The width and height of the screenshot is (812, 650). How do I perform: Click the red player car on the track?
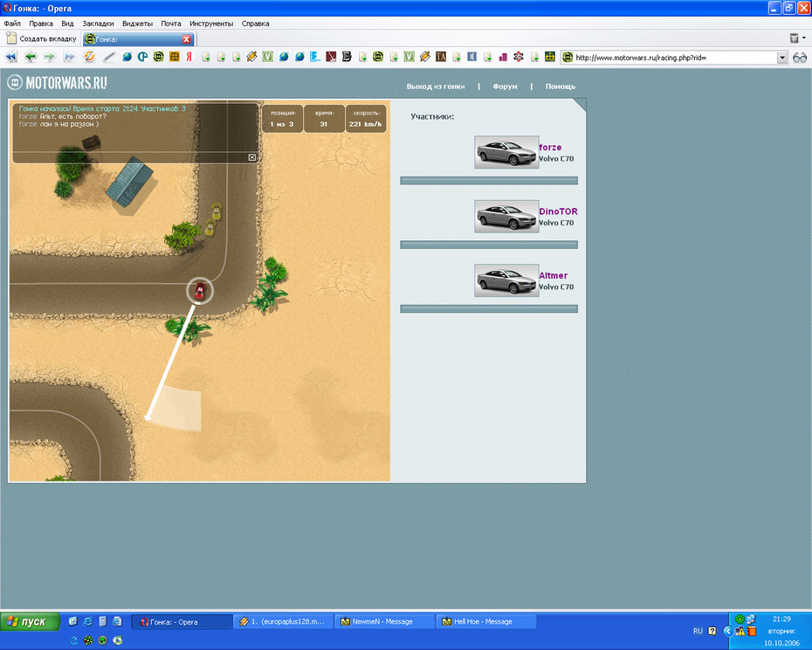[x=200, y=291]
